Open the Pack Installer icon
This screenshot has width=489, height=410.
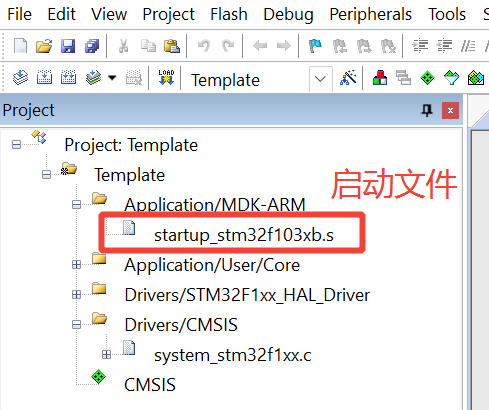(x=476, y=78)
